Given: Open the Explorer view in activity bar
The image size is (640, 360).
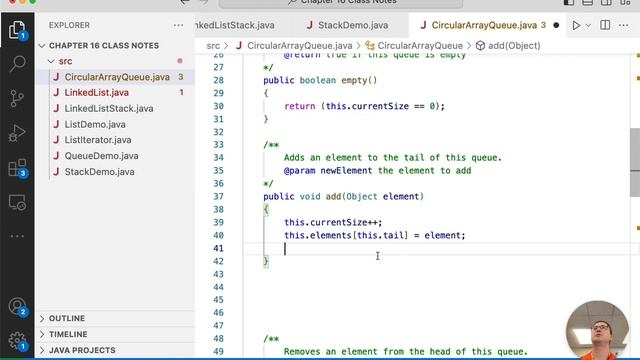Looking at the screenshot, I should (x=17, y=30).
